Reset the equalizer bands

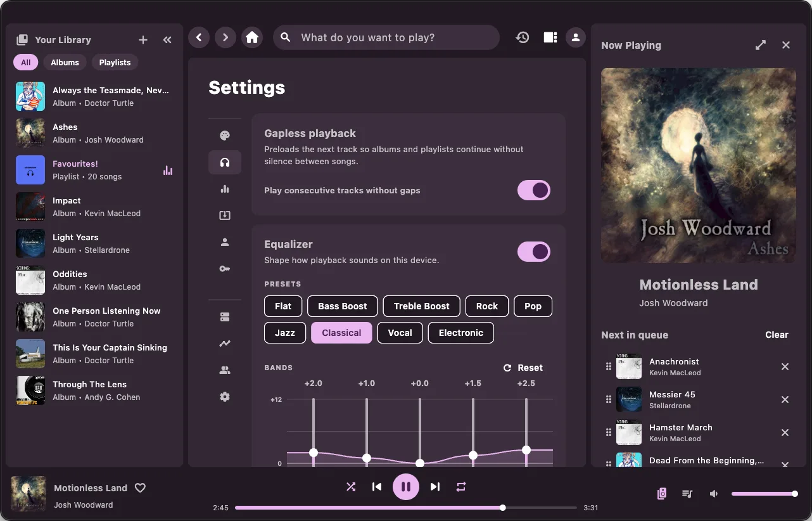tap(523, 368)
